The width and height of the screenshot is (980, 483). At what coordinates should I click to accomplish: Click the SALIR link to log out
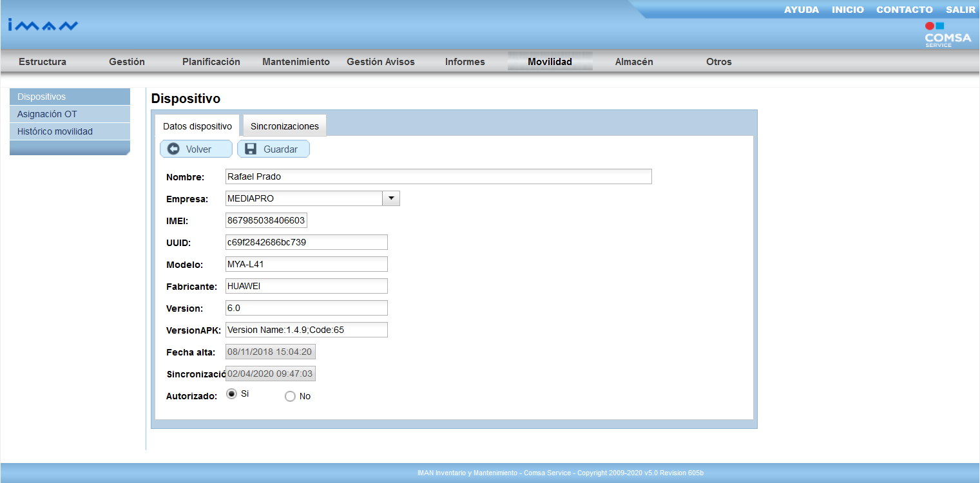(960, 10)
